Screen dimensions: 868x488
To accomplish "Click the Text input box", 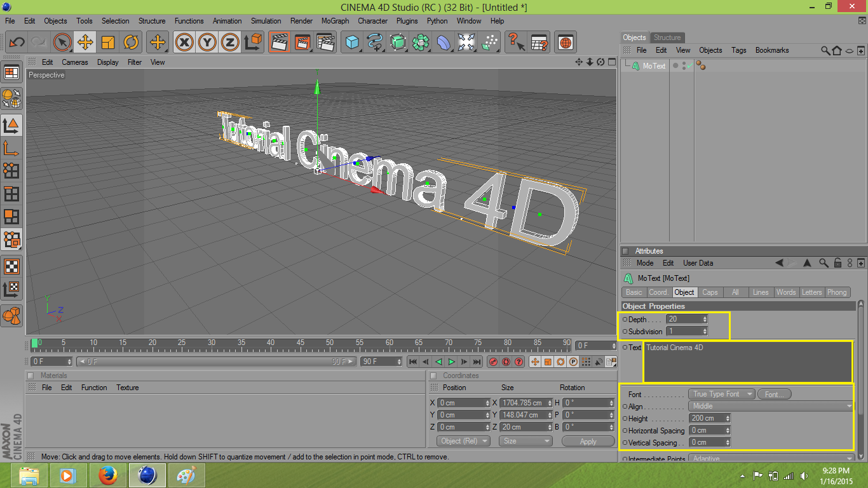I will (748, 362).
